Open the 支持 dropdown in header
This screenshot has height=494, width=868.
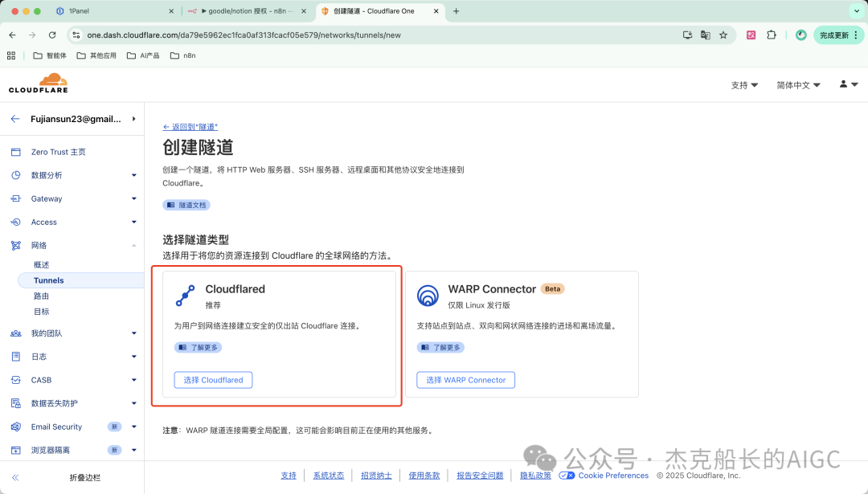744,84
